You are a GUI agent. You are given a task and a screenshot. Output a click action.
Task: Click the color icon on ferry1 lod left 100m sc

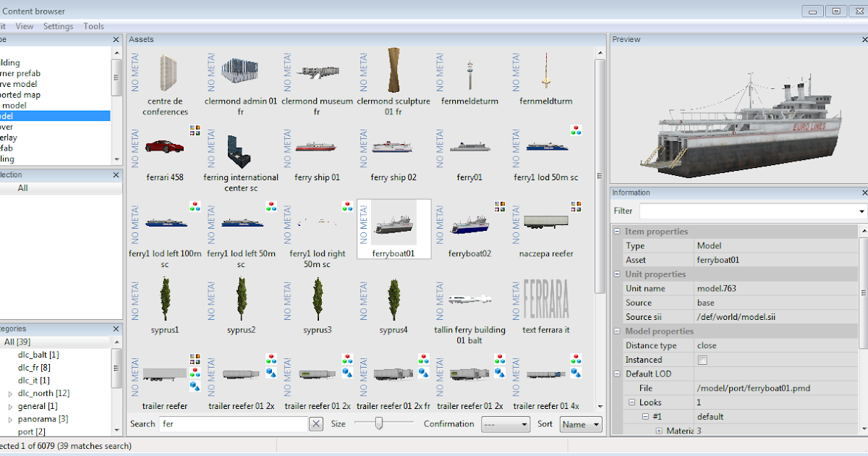194,206
